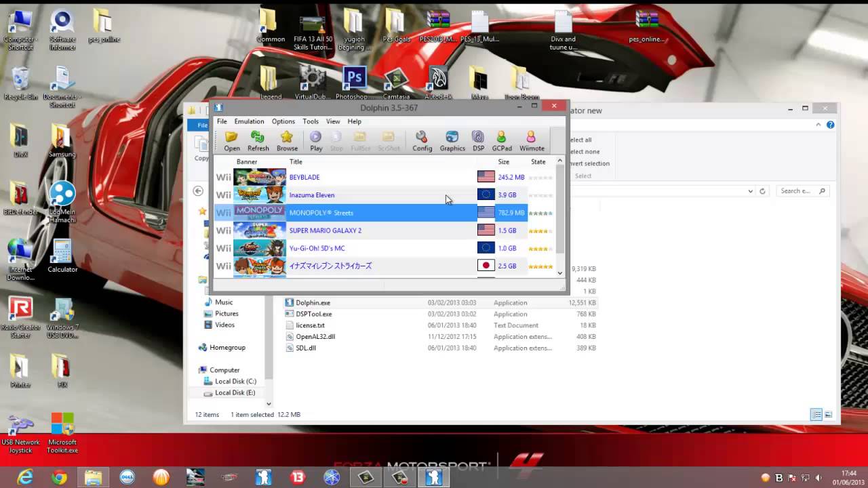Switch Explorer to details view
Image resolution: width=868 pixels, height=488 pixels.
coord(816,414)
